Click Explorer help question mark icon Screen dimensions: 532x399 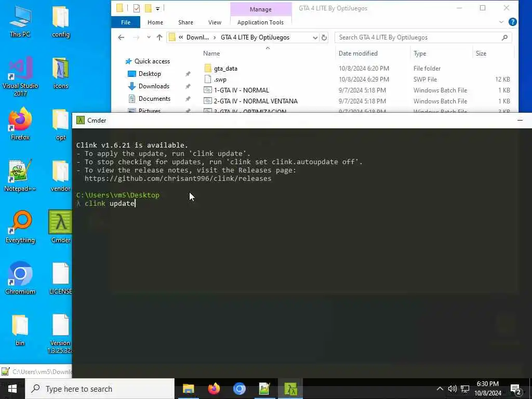click(x=513, y=22)
